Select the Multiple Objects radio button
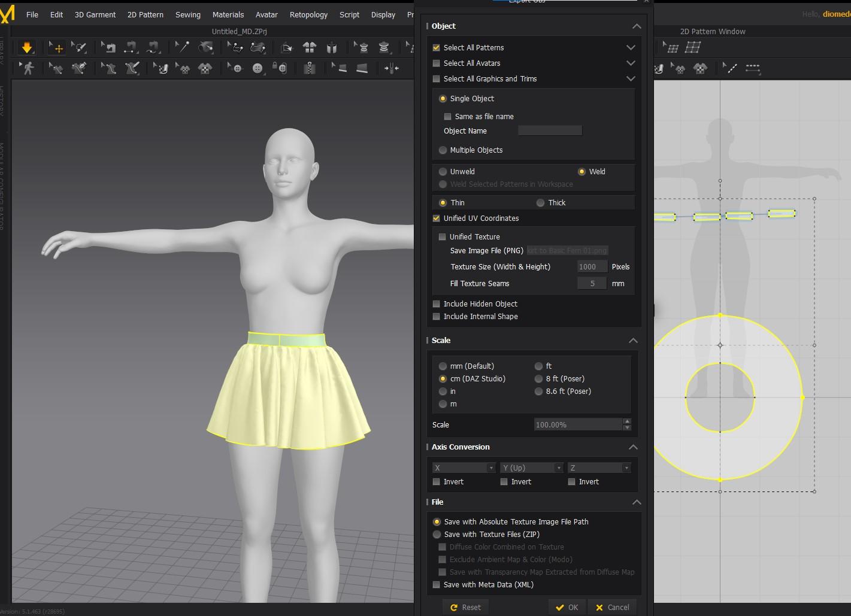 pos(443,150)
